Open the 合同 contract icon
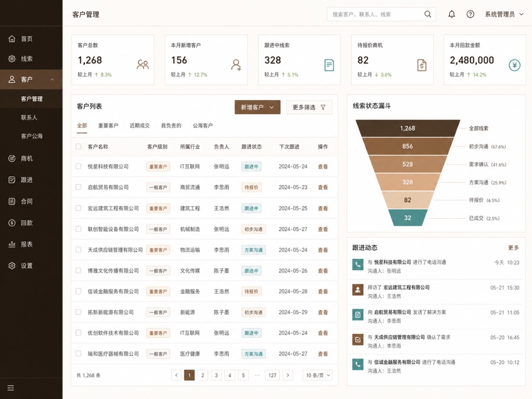The height and width of the screenshot is (399, 532). [x=12, y=202]
